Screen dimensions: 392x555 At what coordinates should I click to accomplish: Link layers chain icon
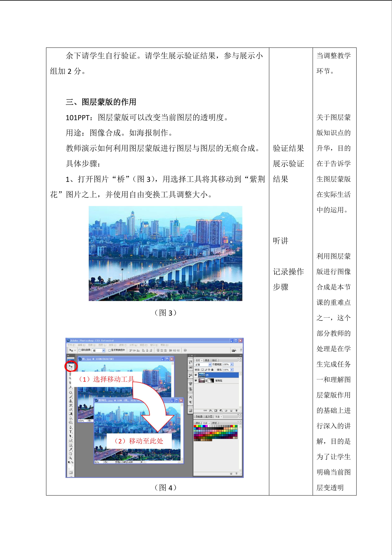click(205, 410)
